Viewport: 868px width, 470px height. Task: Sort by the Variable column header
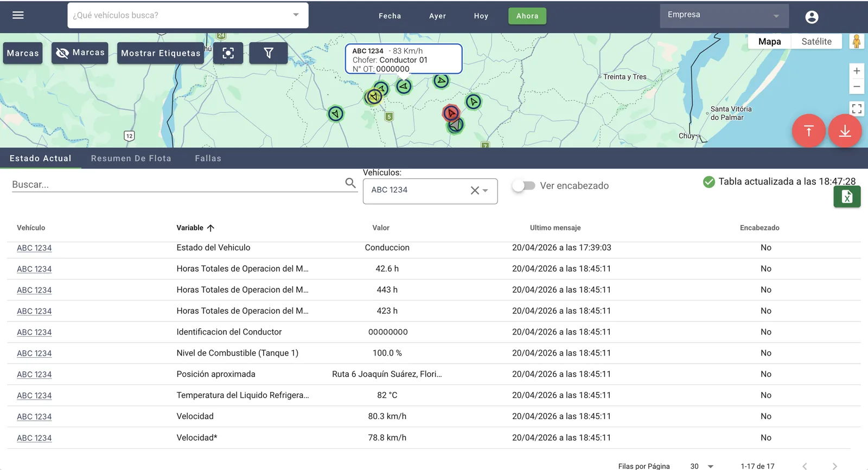(195, 228)
